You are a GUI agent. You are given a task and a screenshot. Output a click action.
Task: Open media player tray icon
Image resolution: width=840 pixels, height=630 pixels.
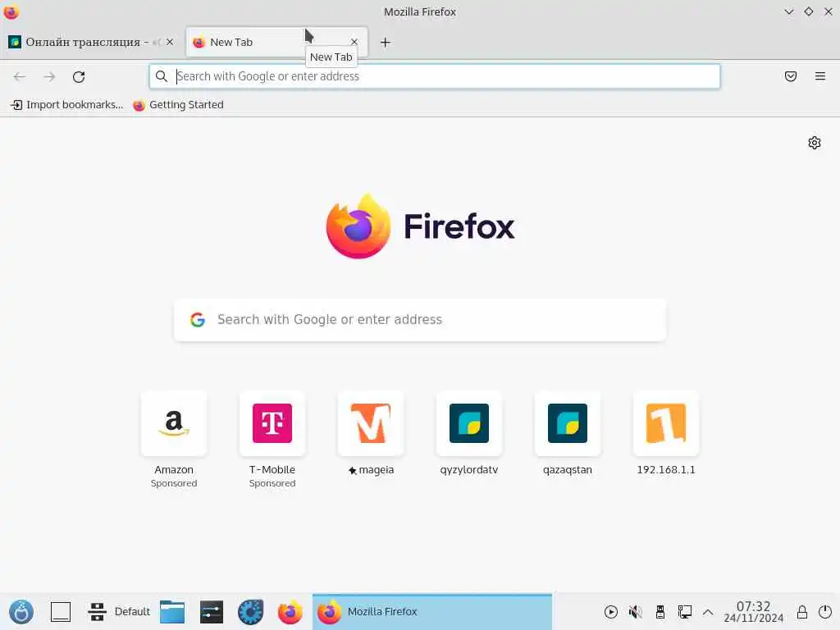click(610, 612)
